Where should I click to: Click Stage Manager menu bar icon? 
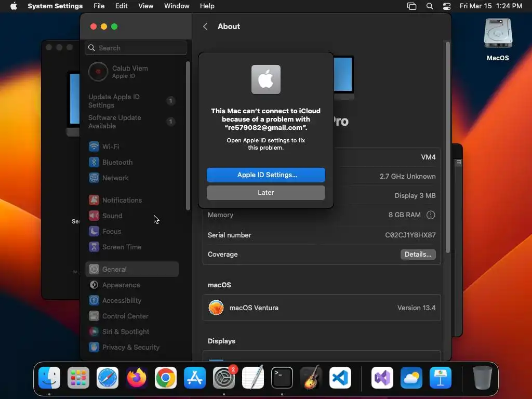coord(411,6)
